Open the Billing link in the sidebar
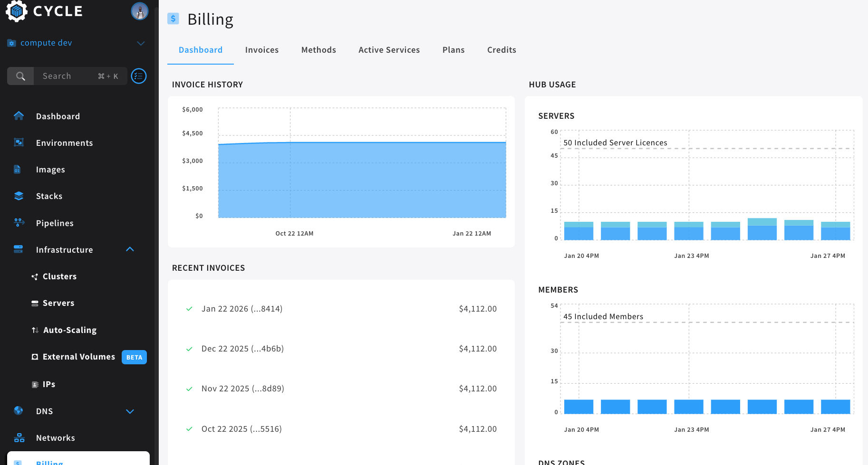The height and width of the screenshot is (465, 868). [x=49, y=461]
